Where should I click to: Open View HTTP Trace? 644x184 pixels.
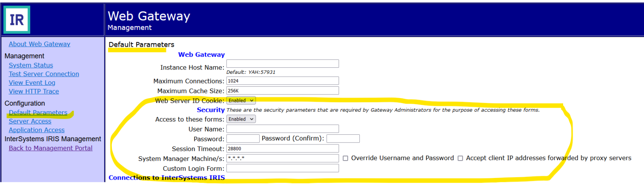[x=34, y=92]
